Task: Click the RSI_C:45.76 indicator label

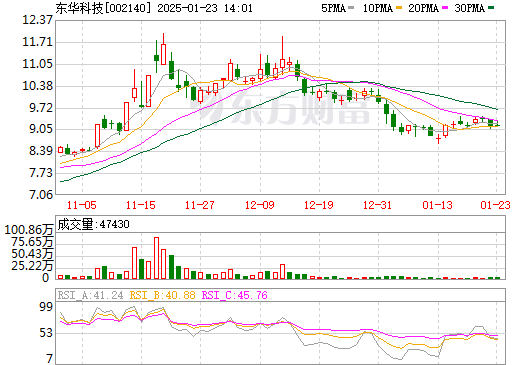Action: [x=235, y=295]
